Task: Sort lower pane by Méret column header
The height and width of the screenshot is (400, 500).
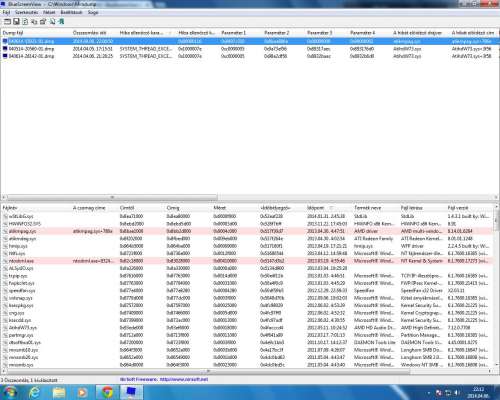Action: pyautogui.click(x=235, y=208)
